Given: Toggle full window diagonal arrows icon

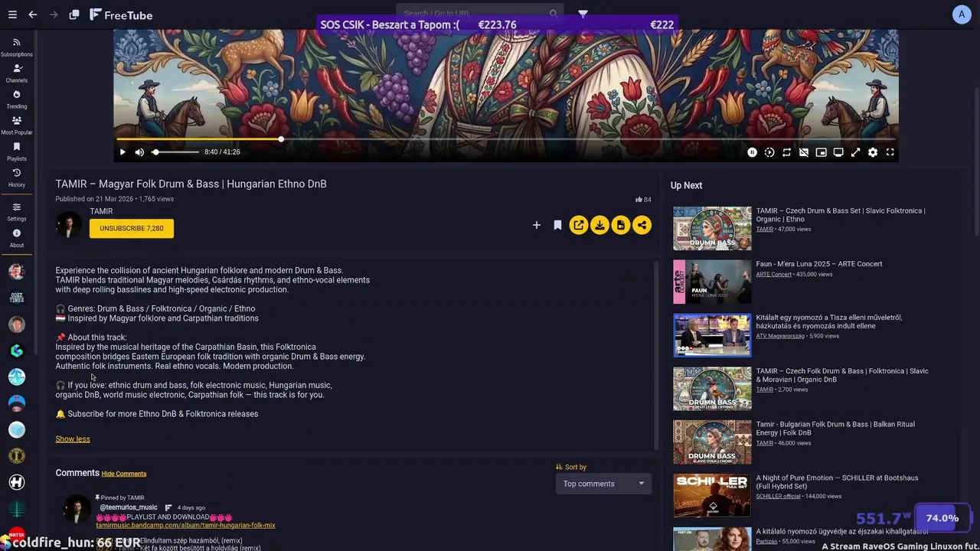Looking at the screenshot, I should click(855, 152).
